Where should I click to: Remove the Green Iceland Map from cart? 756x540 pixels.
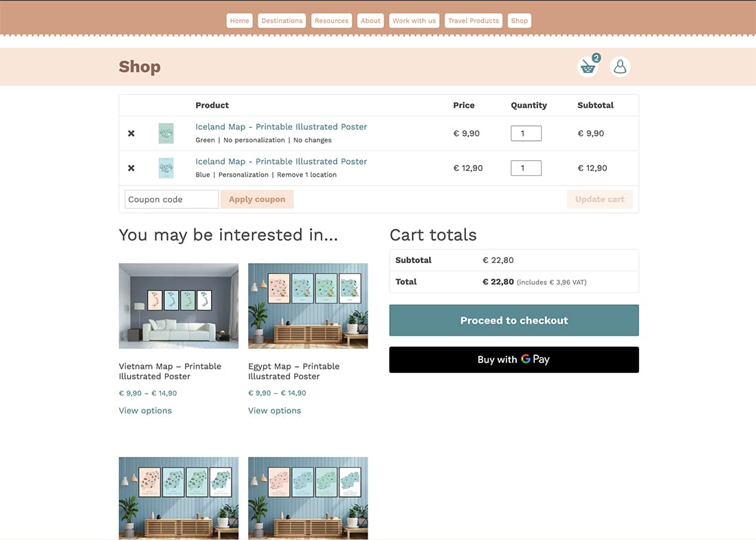[131, 133]
